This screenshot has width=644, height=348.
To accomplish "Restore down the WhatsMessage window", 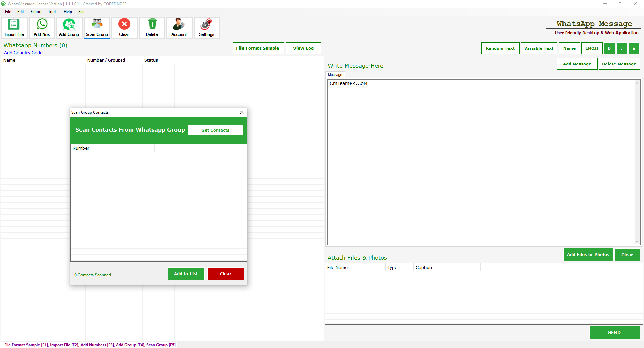I will (x=620, y=4).
